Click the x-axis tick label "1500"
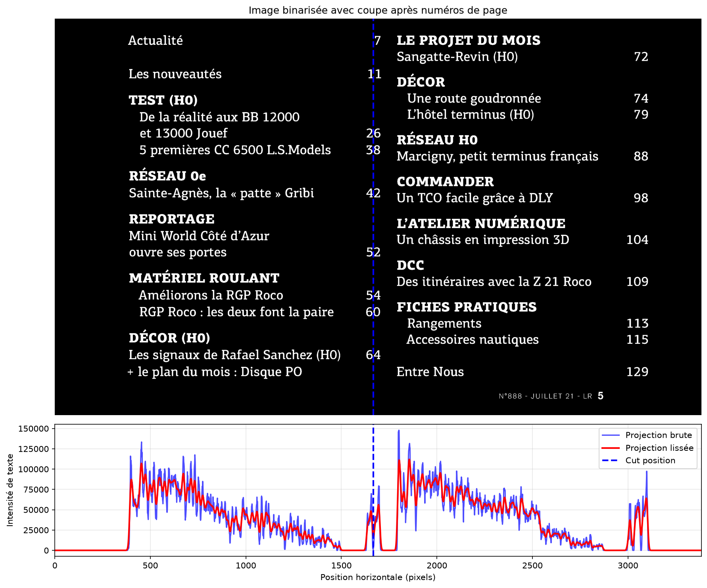Screen dimensions: 707x588 coord(341,565)
